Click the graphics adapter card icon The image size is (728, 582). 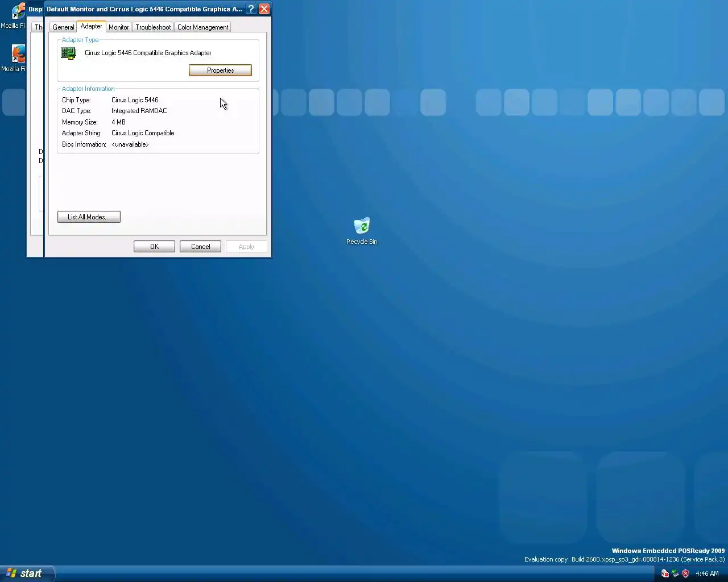pos(68,53)
